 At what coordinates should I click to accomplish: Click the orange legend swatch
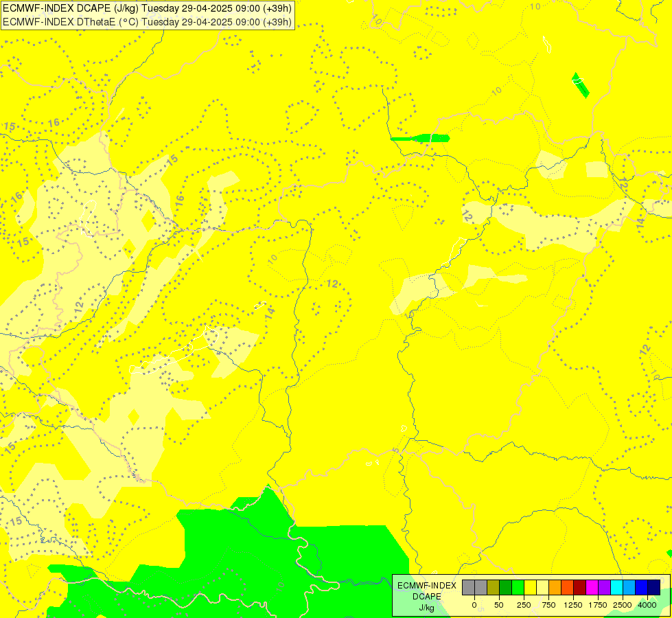[x=555, y=588]
